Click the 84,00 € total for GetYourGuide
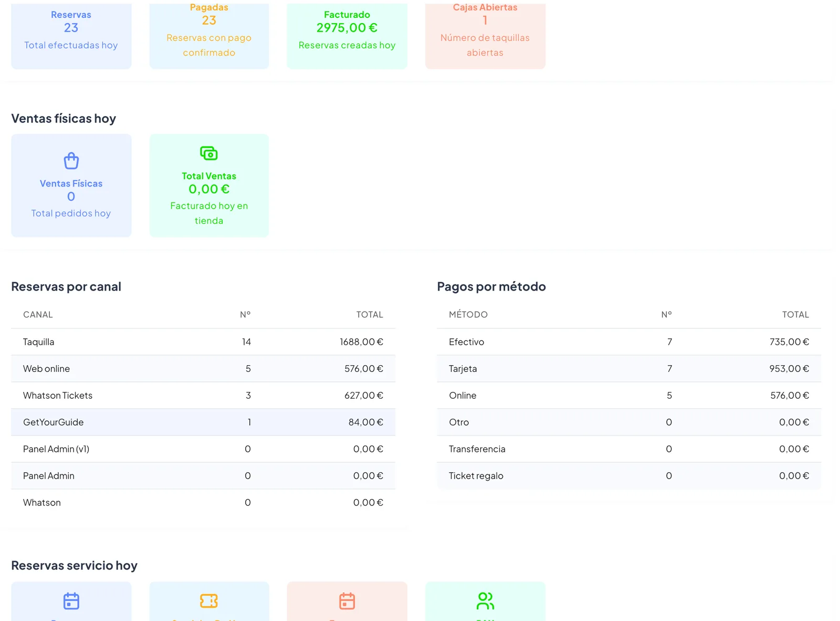The height and width of the screenshot is (621, 840). click(366, 422)
